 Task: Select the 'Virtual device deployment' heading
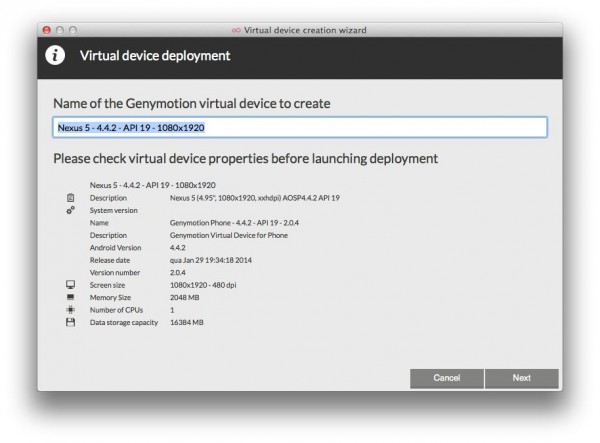(x=155, y=56)
